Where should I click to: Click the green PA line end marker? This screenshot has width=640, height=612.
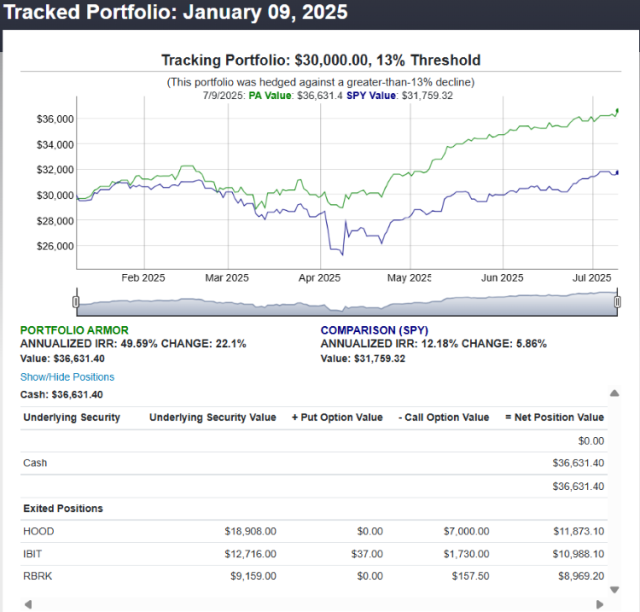[x=617, y=111]
